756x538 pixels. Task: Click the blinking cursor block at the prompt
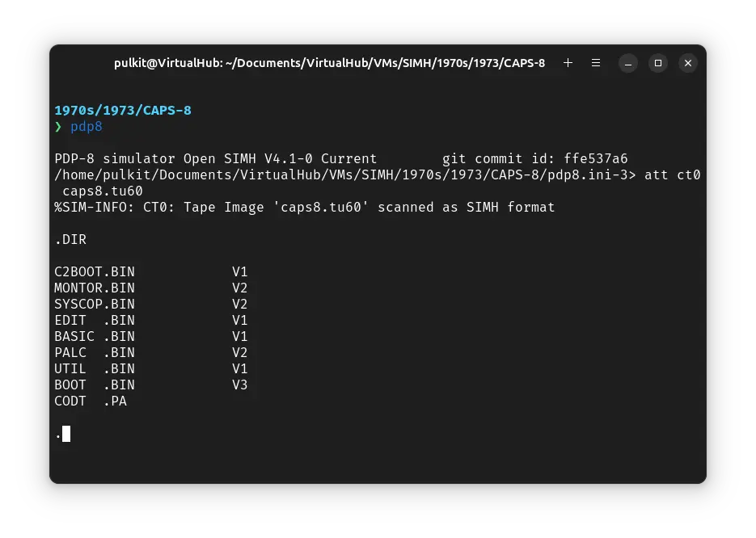pos(66,434)
